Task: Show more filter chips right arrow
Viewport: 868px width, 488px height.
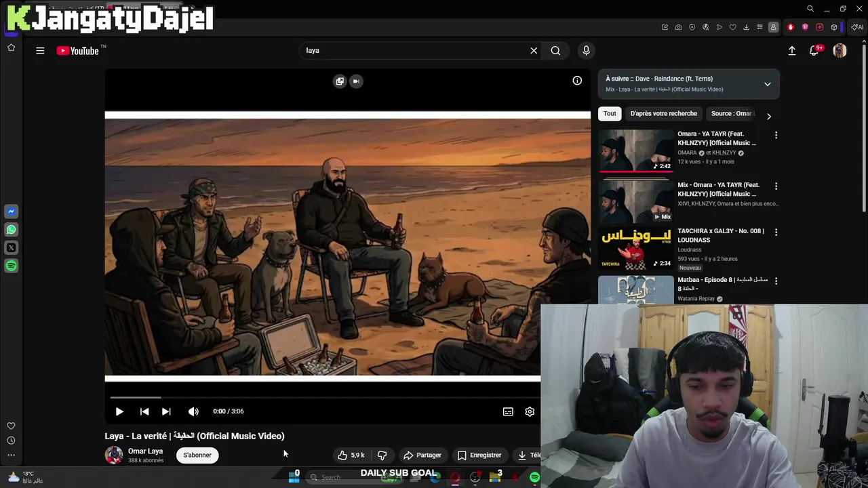Action: (769, 116)
